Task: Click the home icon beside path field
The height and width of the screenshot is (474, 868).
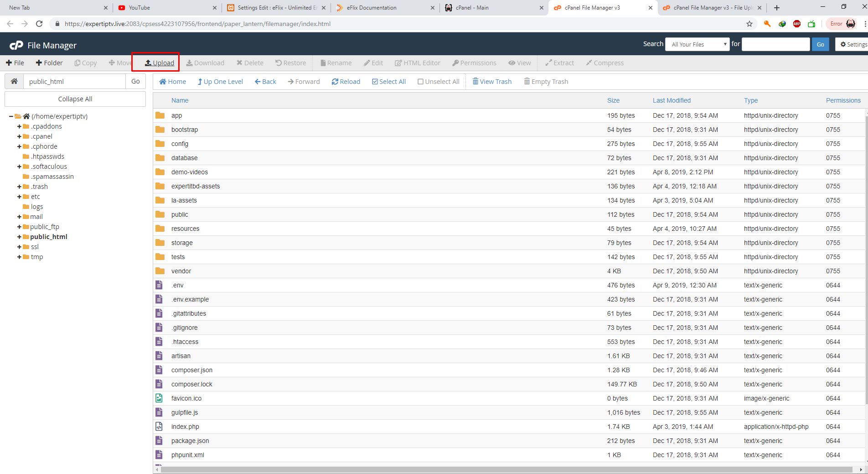Action: (14, 81)
